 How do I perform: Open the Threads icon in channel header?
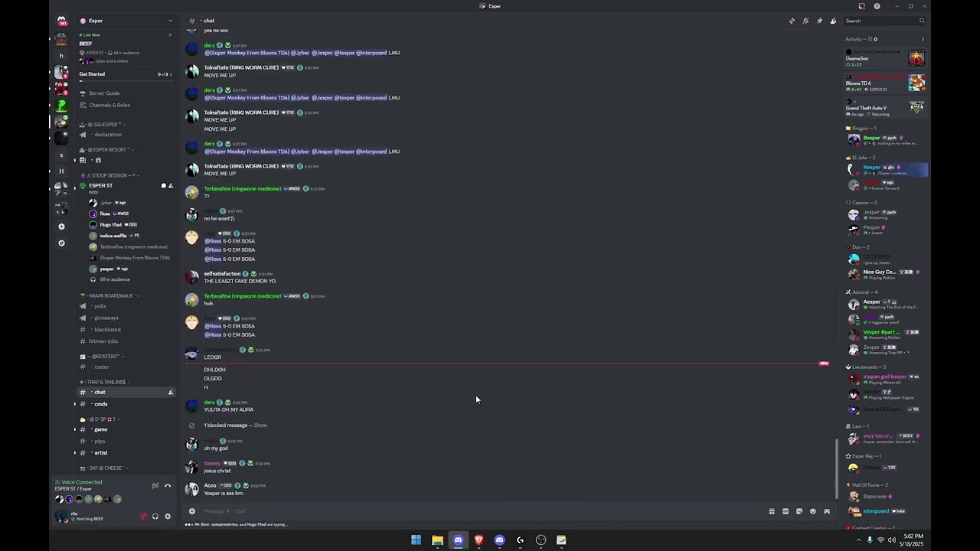point(792,21)
